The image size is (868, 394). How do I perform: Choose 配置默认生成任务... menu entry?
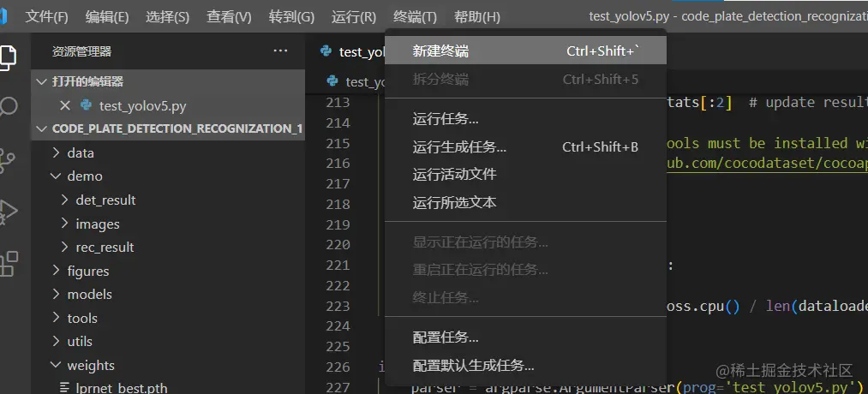(525, 365)
